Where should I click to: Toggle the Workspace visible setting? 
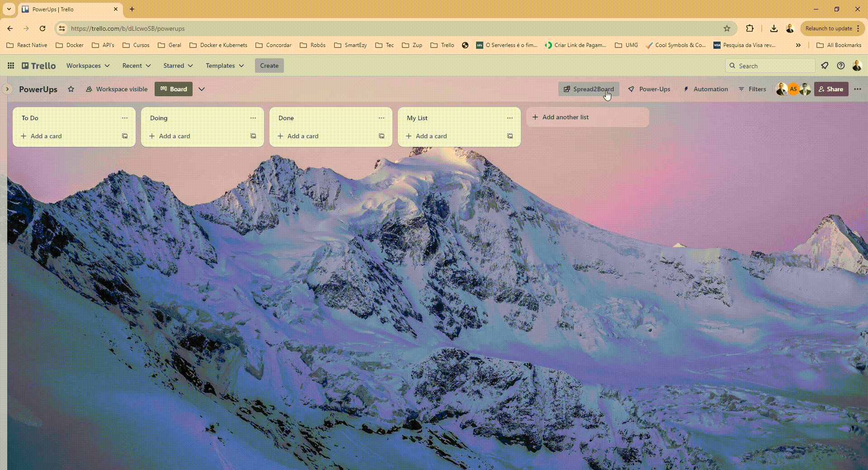[116, 89]
